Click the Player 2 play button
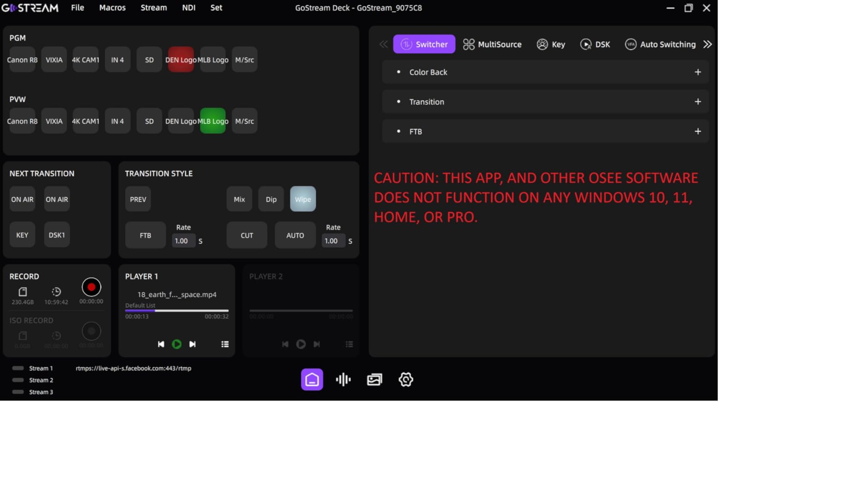 (301, 344)
